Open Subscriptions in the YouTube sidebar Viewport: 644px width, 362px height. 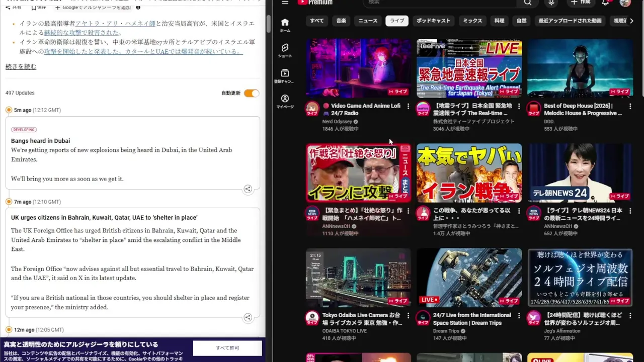285,76
